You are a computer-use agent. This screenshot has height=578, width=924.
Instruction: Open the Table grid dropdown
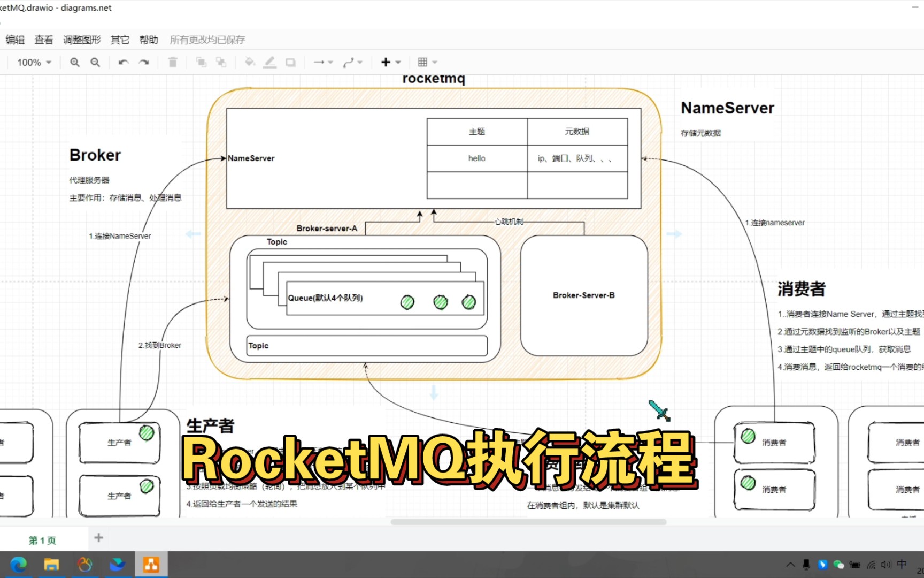point(427,62)
